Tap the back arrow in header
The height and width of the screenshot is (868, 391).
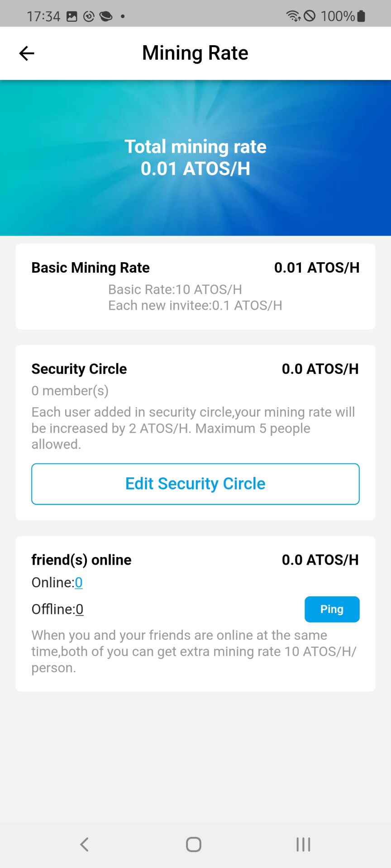(x=27, y=53)
